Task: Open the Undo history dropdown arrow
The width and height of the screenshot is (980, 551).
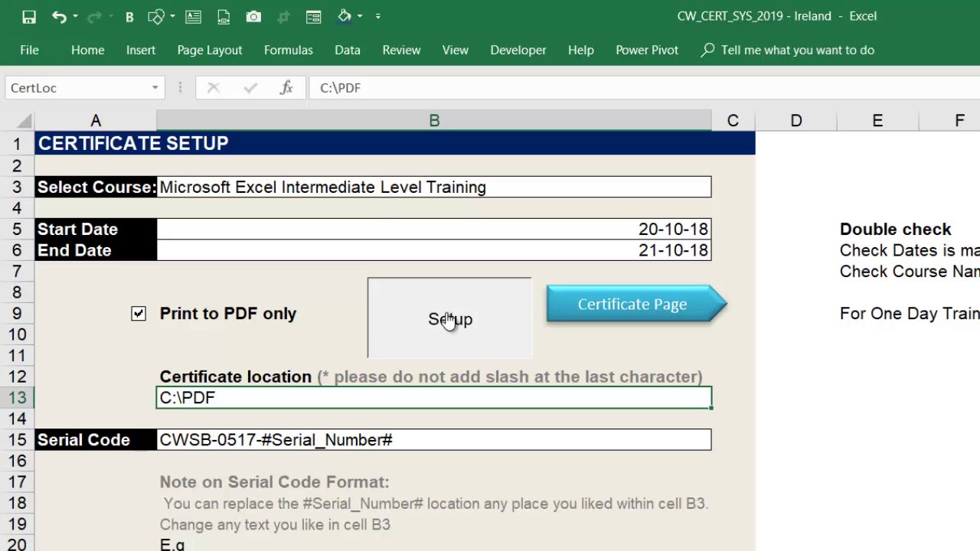Action: point(75,16)
